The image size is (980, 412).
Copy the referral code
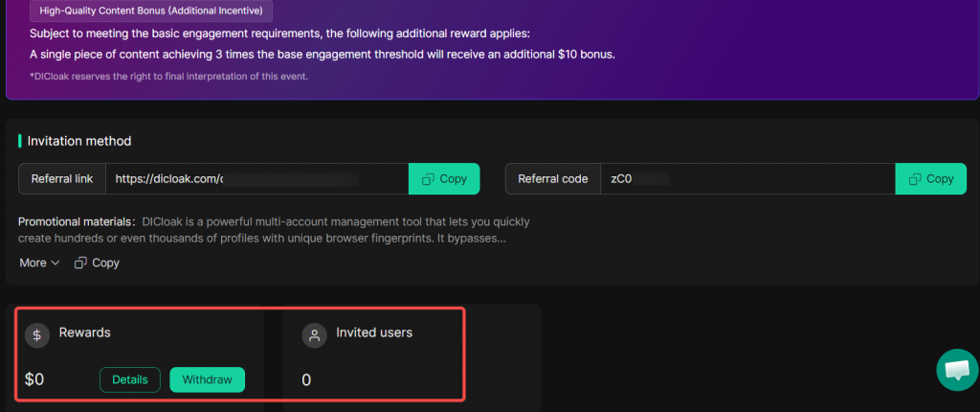pyautogui.click(x=930, y=179)
